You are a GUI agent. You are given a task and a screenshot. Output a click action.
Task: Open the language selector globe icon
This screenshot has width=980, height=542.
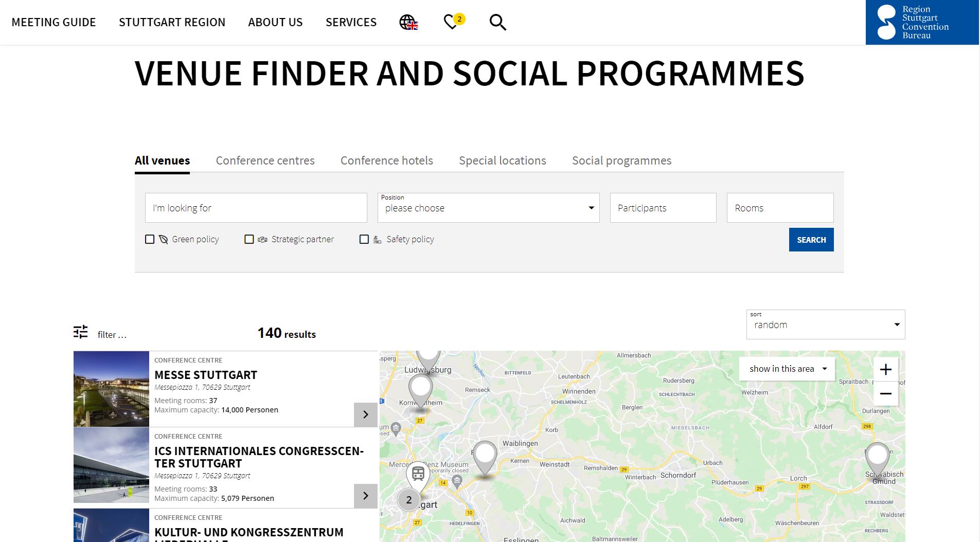click(408, 22)
